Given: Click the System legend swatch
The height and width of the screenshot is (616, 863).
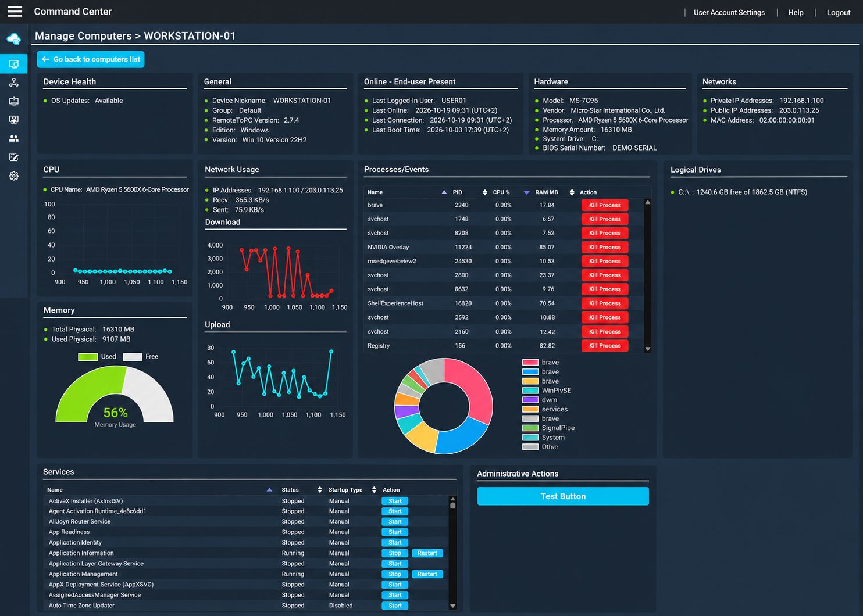Looking at the screenshot, I should point(530,438).
